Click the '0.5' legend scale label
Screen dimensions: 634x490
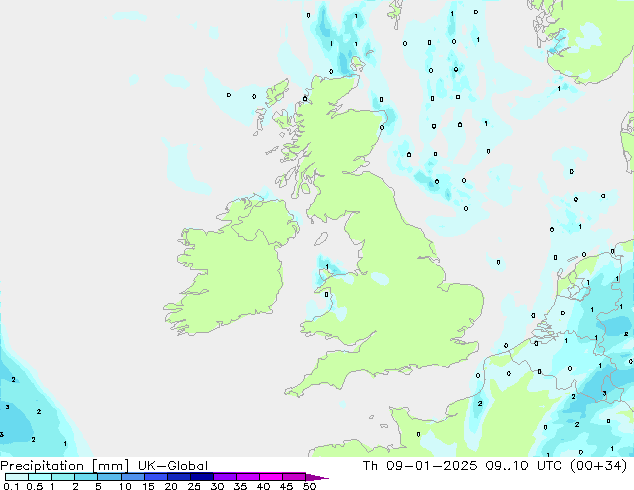point(35,486)
